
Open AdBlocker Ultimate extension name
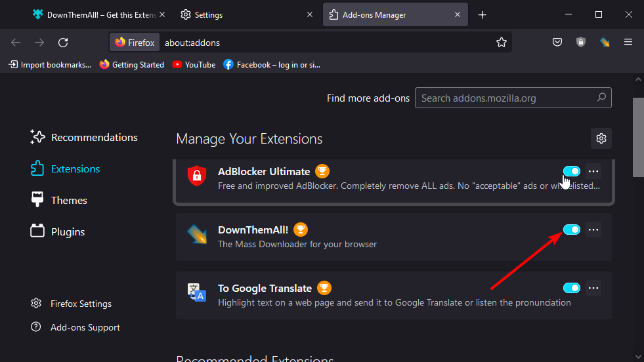tap(264, 172)
